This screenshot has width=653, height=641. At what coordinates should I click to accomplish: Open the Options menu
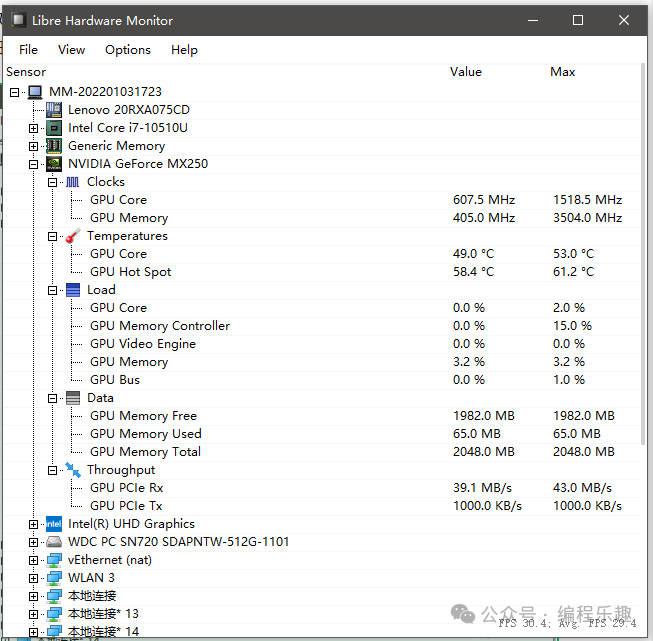(128, 50)
